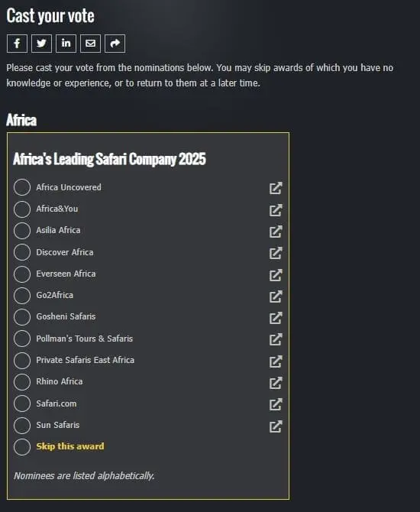Image resolution: width=420 pixels, height=512 pixels.
Task: Select Private Safaris East Africa
Action: pyautogui.click(x=22, y=360)
